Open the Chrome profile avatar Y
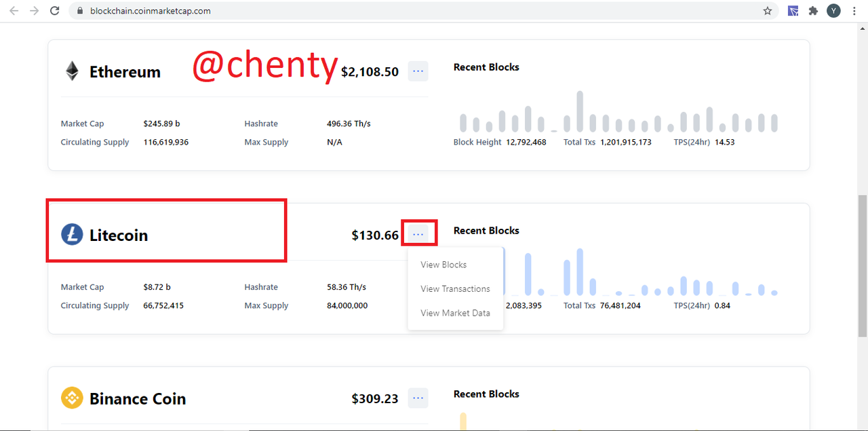 [x=833, y=11]
